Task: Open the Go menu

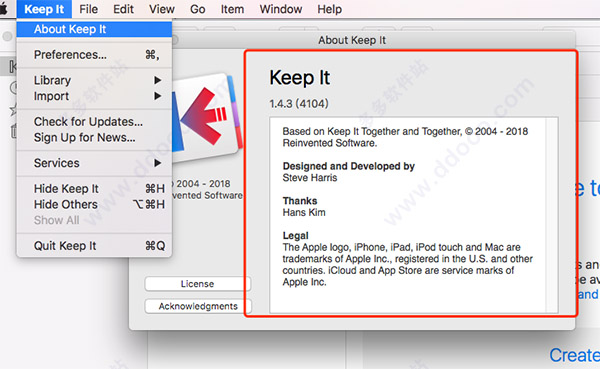Action: [197, 9]
